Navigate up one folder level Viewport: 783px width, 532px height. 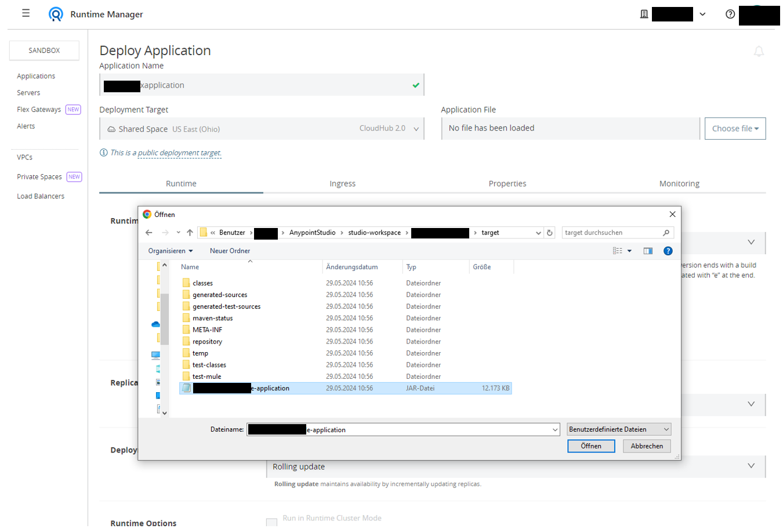pyautogui.click(x=190, y=233)
